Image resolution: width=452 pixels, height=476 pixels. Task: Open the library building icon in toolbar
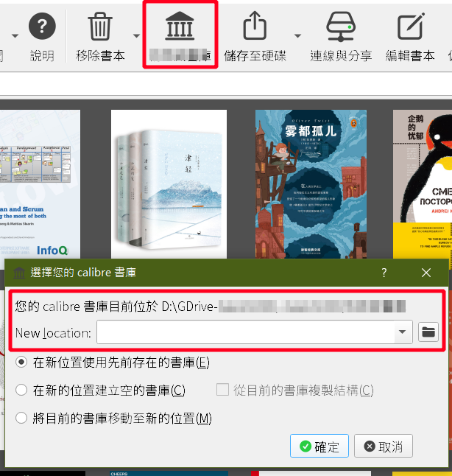[180, 28]
